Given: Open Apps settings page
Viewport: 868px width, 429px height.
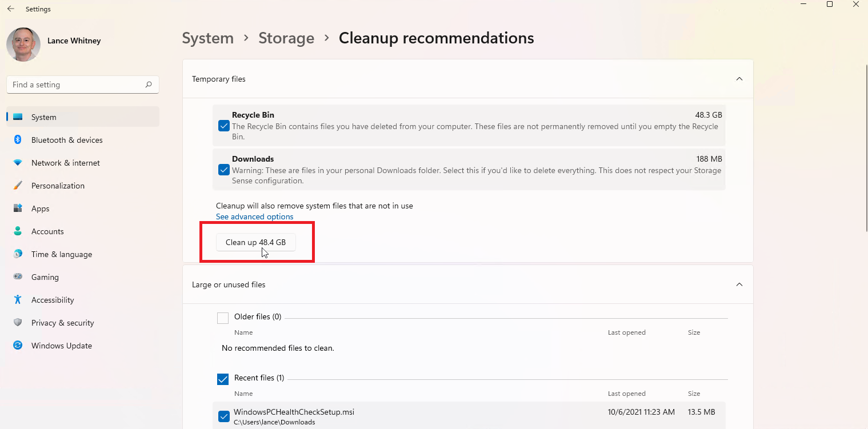Looking at the screenshot, I should (83, 209).
